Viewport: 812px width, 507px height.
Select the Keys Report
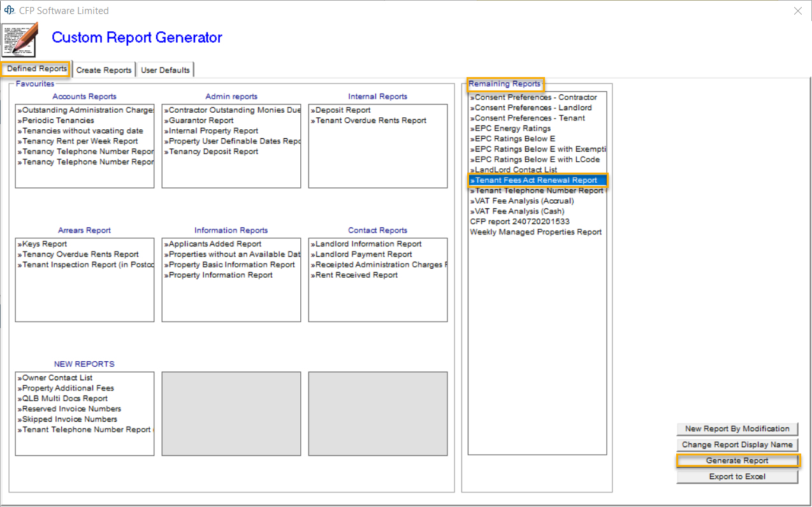tap(42, 244)
